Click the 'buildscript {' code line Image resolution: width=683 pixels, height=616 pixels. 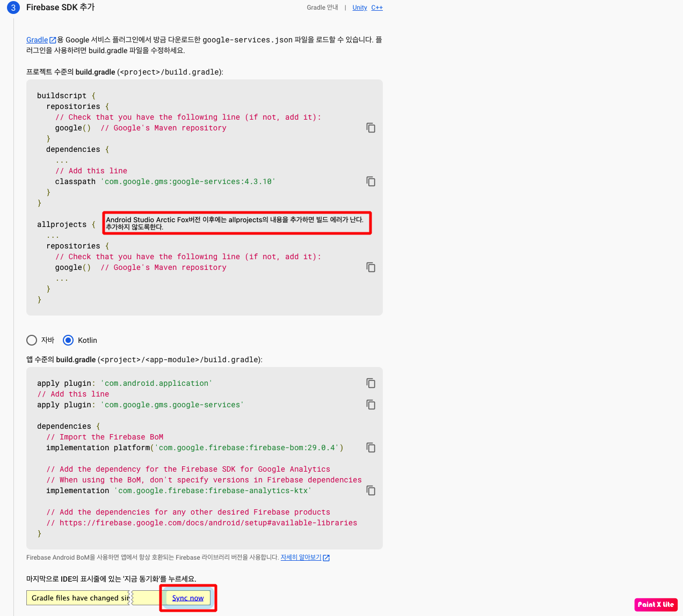click(66, 96)
